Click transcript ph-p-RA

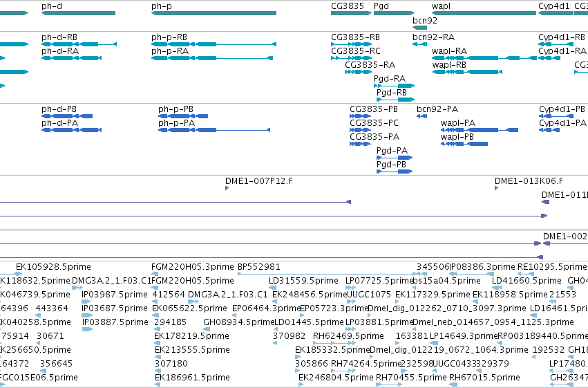212,58
